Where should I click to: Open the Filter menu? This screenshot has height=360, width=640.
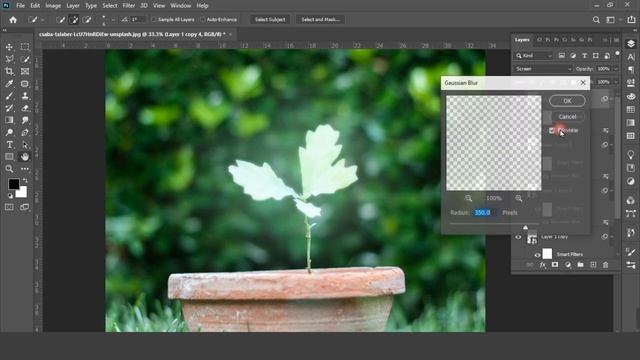click(x=129, y=6)
